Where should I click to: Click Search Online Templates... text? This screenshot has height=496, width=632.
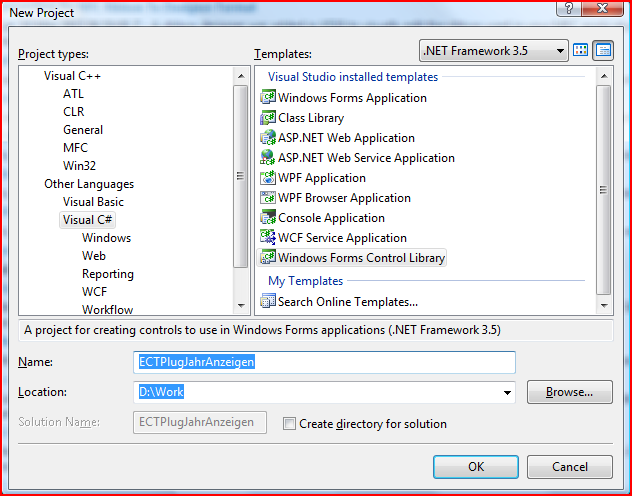(348, 301)
